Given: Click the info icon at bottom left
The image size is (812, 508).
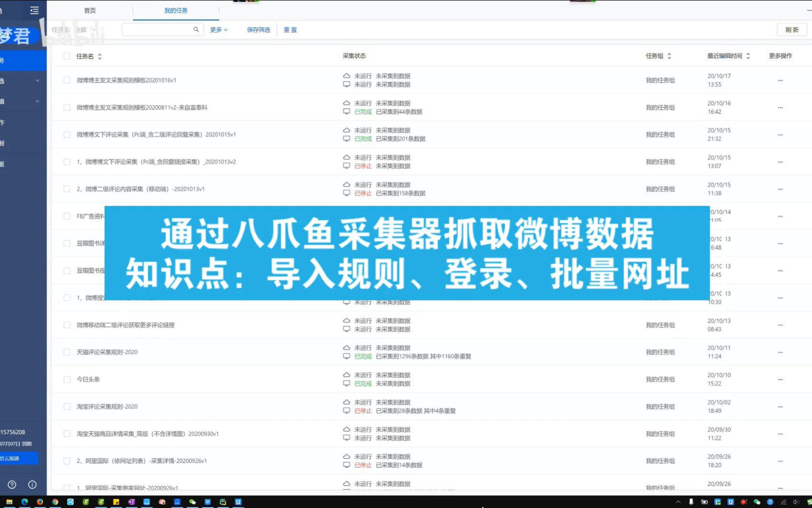Looking at the screenshot, I should coord(32,485).
